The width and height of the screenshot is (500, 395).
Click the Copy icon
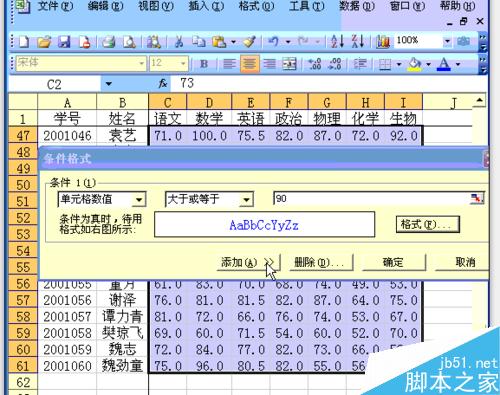[x=198, y=42]
